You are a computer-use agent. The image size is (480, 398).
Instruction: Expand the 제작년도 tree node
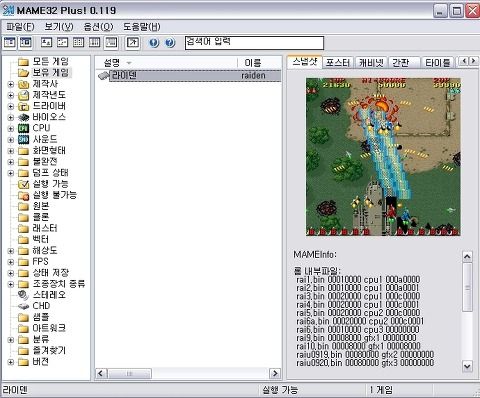[x=11, y=95]
